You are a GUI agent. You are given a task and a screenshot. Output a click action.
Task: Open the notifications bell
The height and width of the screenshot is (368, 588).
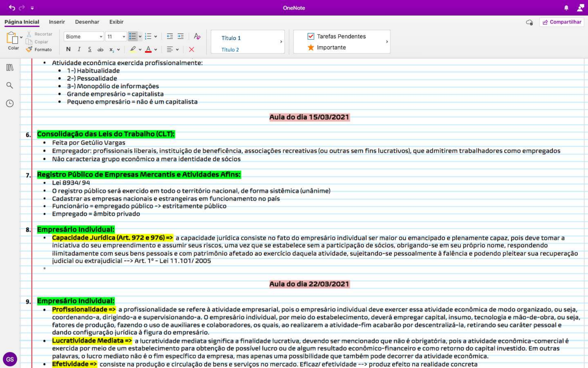(566, 8)
